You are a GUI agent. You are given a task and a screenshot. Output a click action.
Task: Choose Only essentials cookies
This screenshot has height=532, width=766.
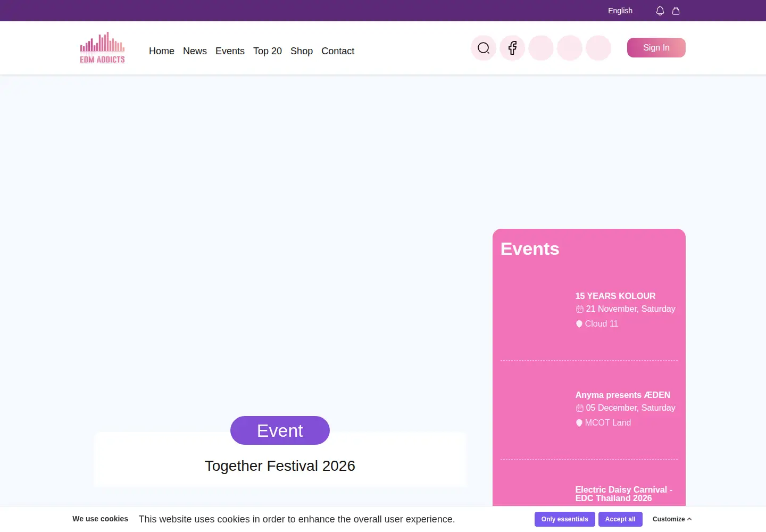565,519
